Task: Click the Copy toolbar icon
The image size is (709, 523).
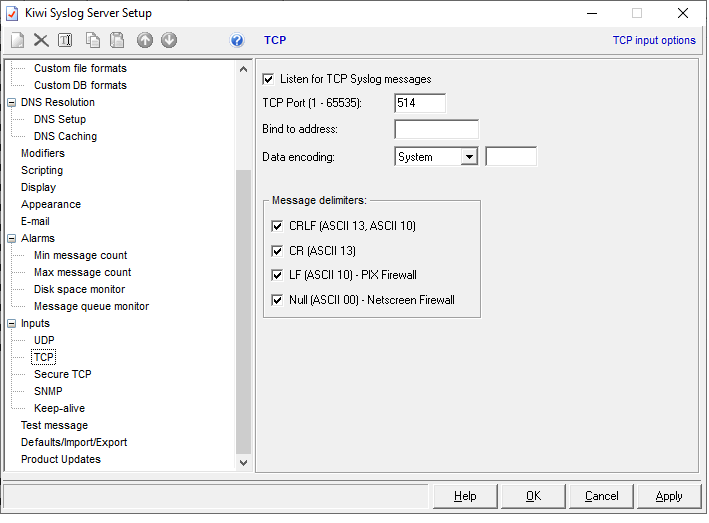Action: point(93,40)
